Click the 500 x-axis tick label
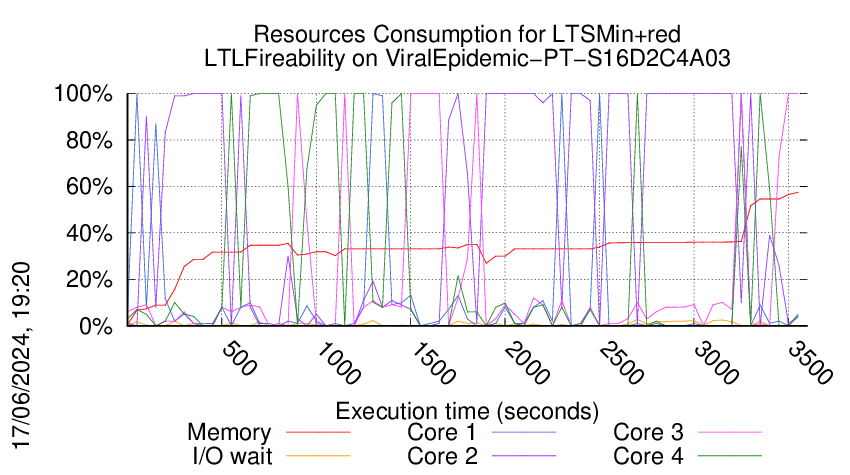850x475 pixels. point(239,358)
